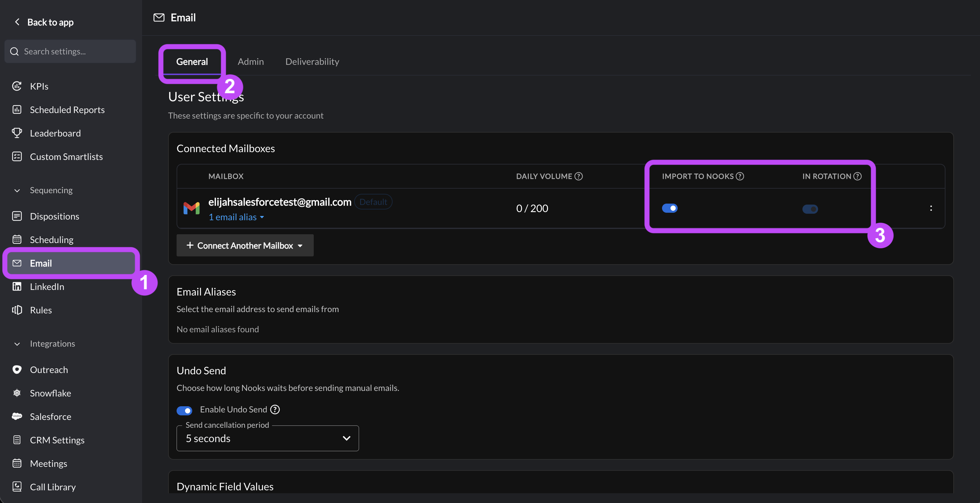Expand the 1 email alias dropdown
980x503 pixels.
[x=236, y=217]
